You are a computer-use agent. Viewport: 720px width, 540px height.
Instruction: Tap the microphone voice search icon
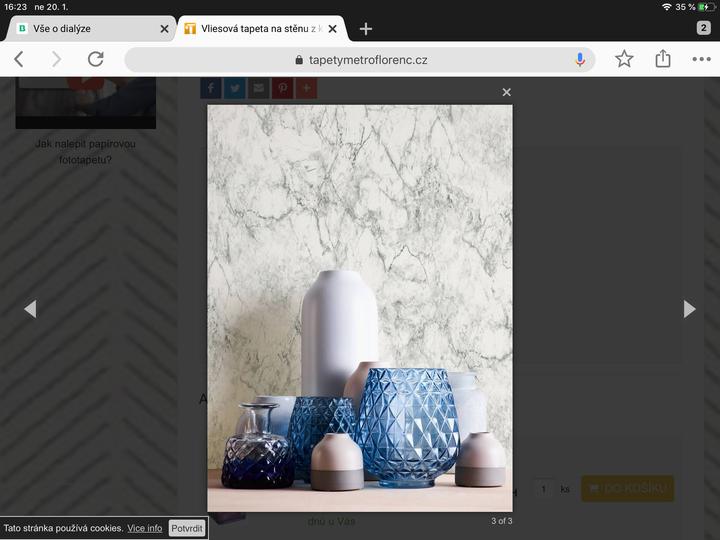[580, 60]
